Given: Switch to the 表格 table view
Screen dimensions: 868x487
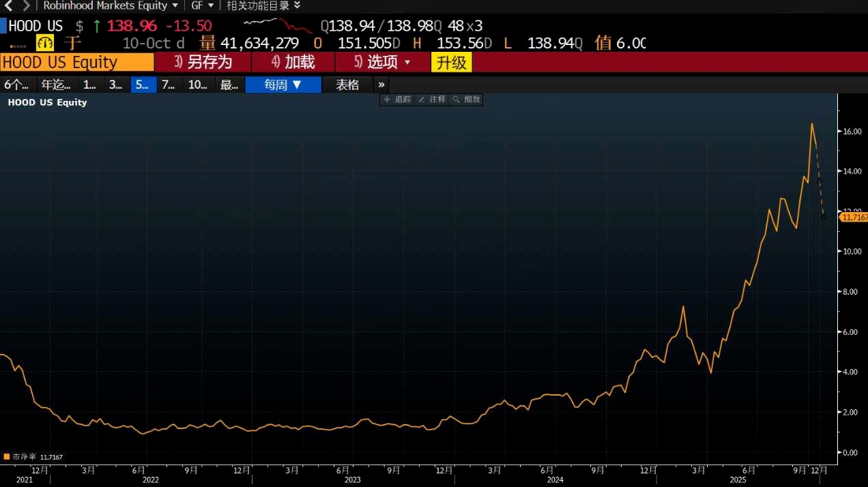Looking at the screenshot, I should pyautogui.click(x=347, y=85).
